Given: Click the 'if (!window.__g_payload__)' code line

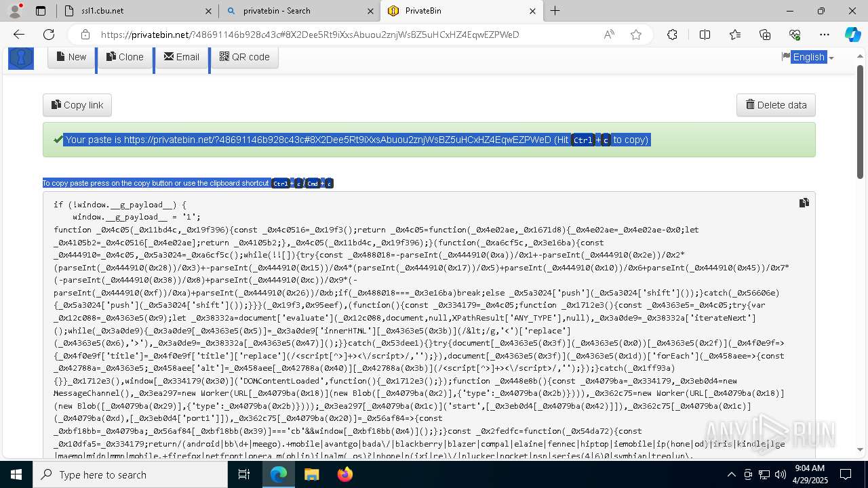Looking at the screenshot, I should (120, 205).
